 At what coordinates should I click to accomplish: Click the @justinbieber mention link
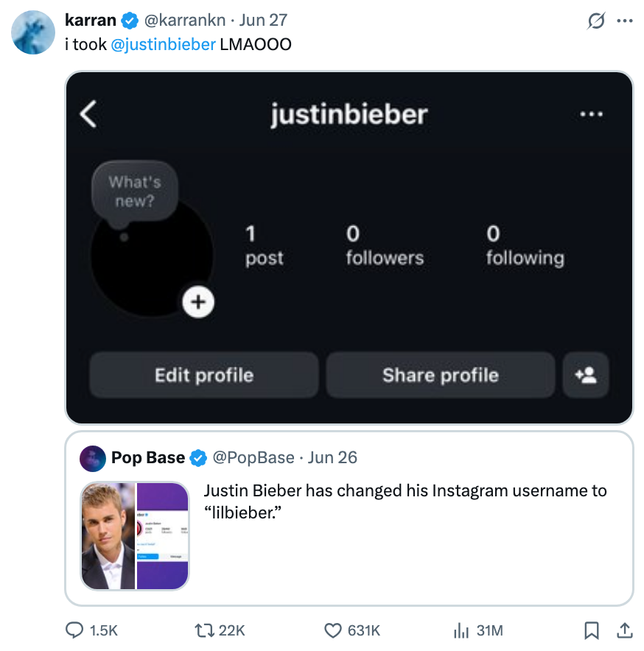[x=163, y=44]
